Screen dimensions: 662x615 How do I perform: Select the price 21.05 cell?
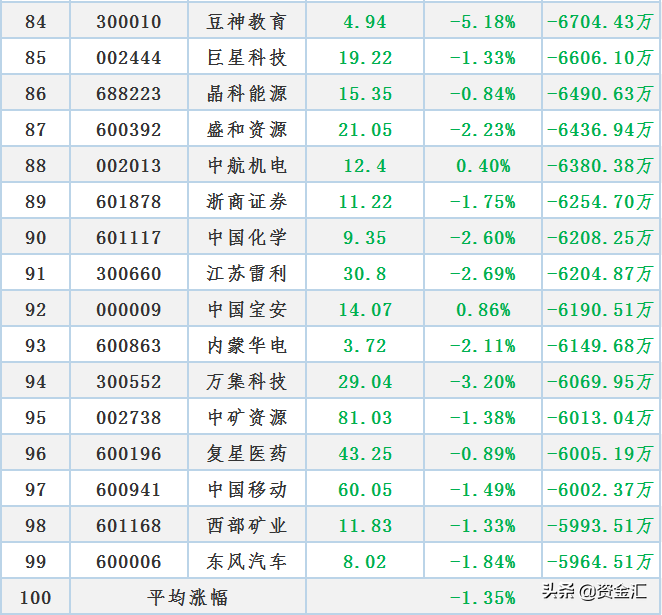365,130
